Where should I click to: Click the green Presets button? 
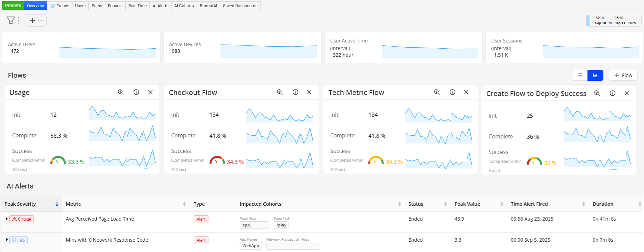point(13,6)
